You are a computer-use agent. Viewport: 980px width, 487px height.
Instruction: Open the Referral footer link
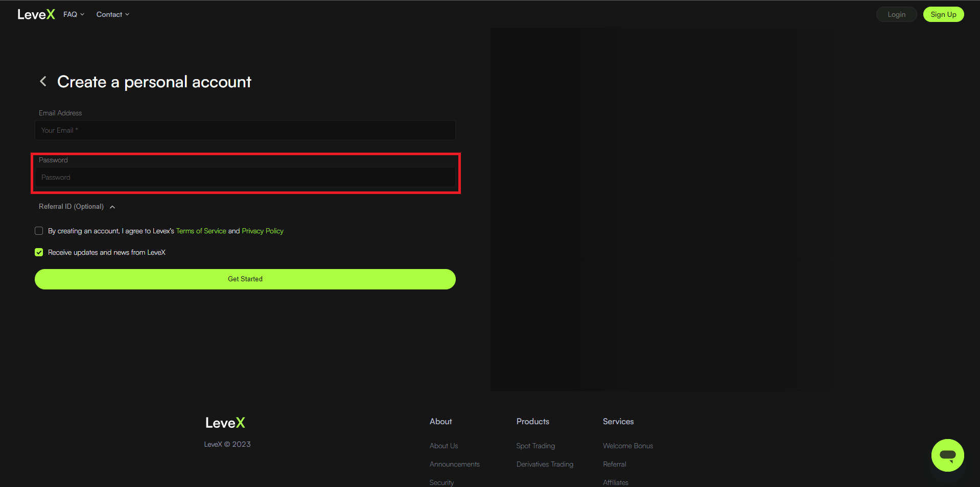(x=614, y=464)
